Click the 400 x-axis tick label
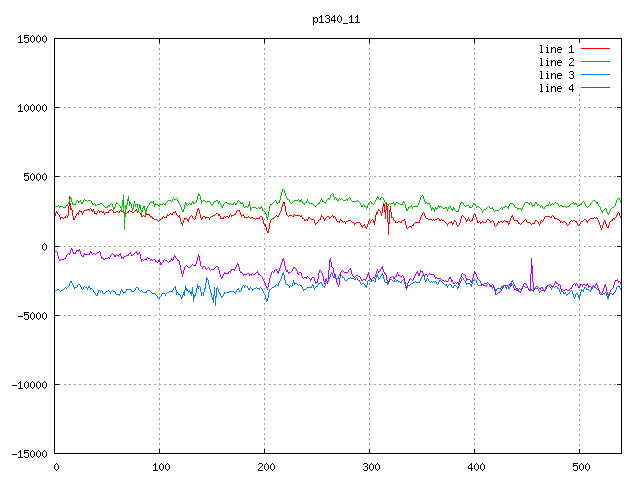Viewport: 640px width, 480px height. coord(475,467)
